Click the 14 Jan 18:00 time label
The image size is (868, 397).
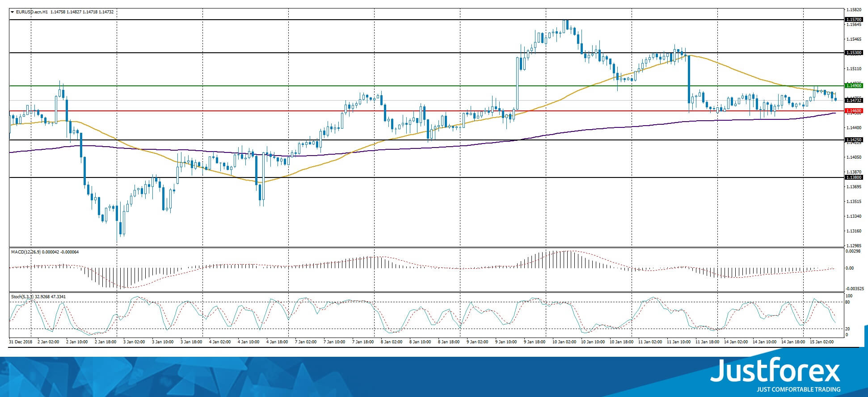click(793, 342)
